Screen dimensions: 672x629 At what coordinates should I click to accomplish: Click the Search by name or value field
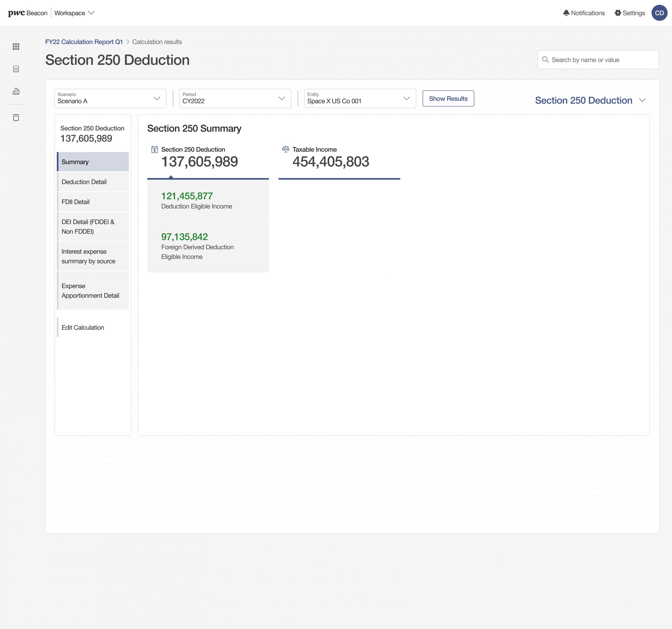click(598, 60)
